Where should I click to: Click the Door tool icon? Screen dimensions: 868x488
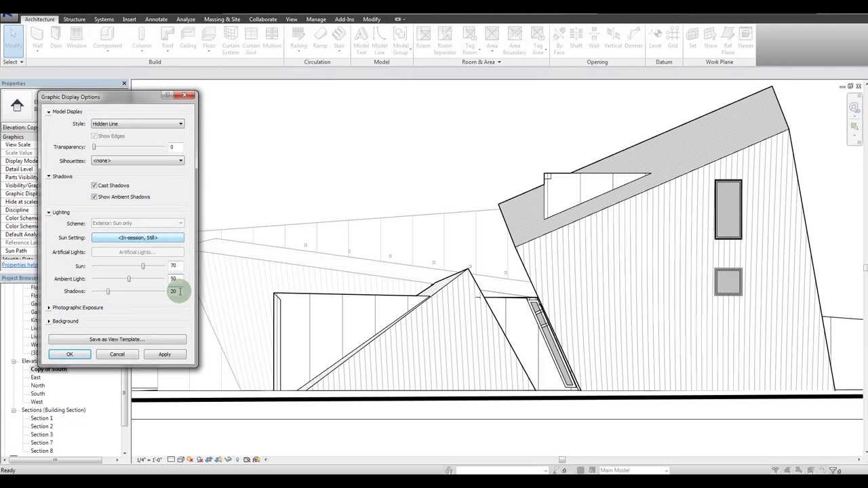56,38
